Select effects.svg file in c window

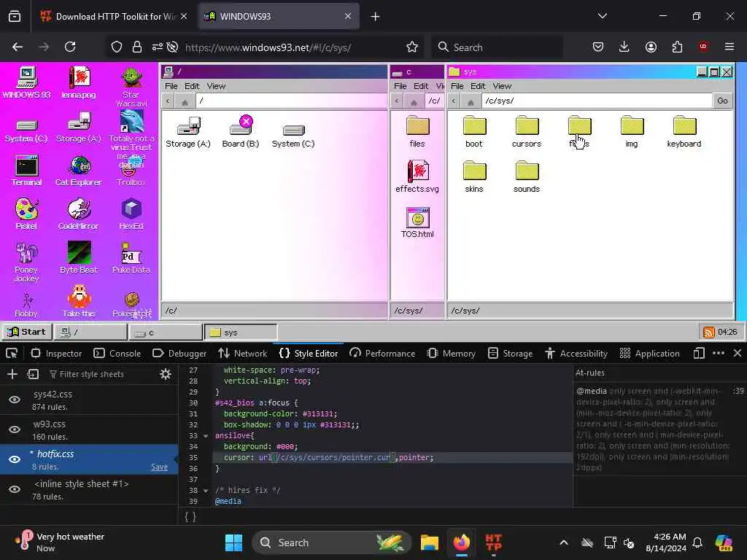pyautogui.click(x=417, y=176)
